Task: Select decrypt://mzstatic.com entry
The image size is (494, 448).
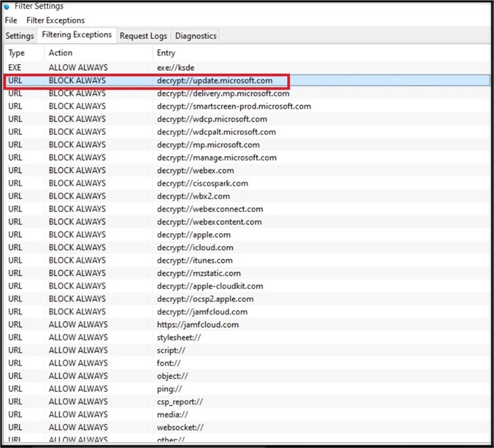Action: pyautogui.click(x=199, y=274)
